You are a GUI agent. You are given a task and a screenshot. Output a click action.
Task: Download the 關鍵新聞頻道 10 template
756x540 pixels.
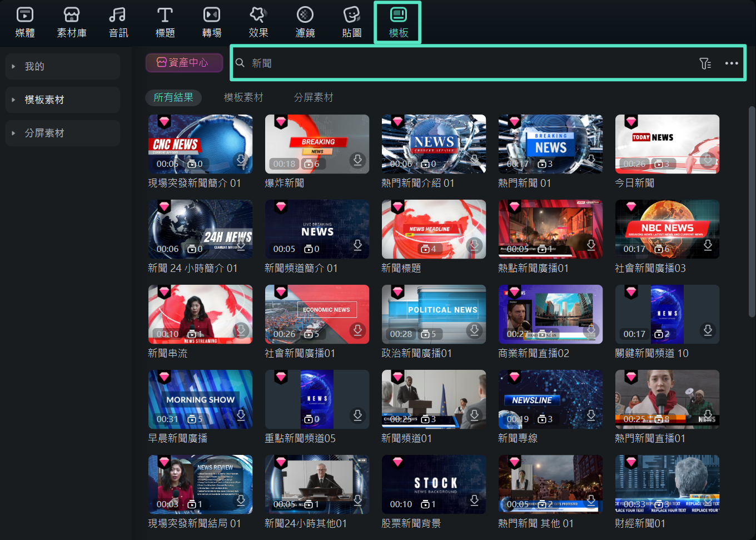(708, 330)
